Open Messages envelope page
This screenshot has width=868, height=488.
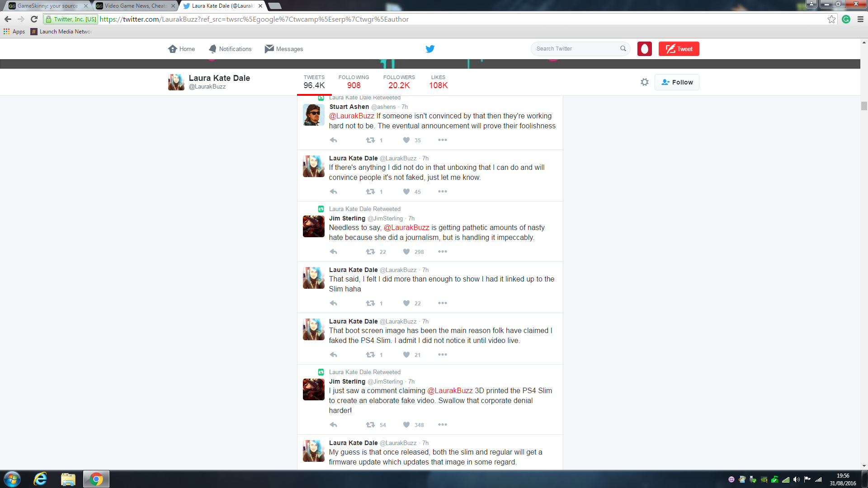[284, 49]
